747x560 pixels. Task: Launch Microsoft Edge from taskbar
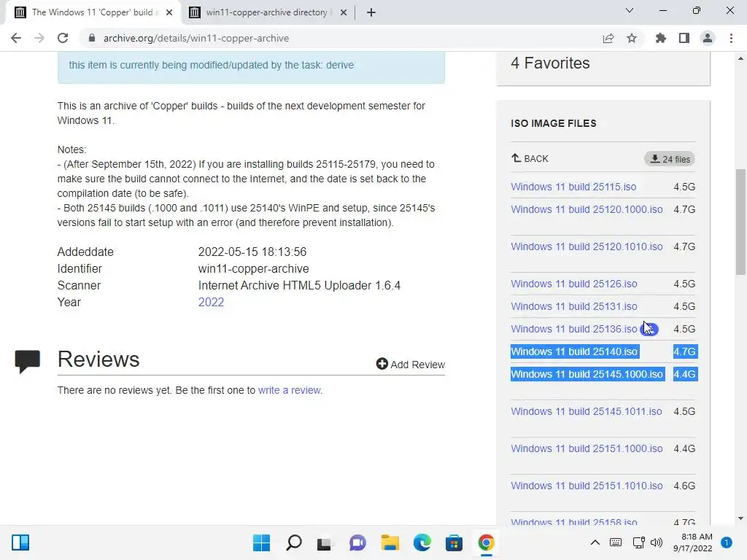pyautogui.click(x=422, y=542)
